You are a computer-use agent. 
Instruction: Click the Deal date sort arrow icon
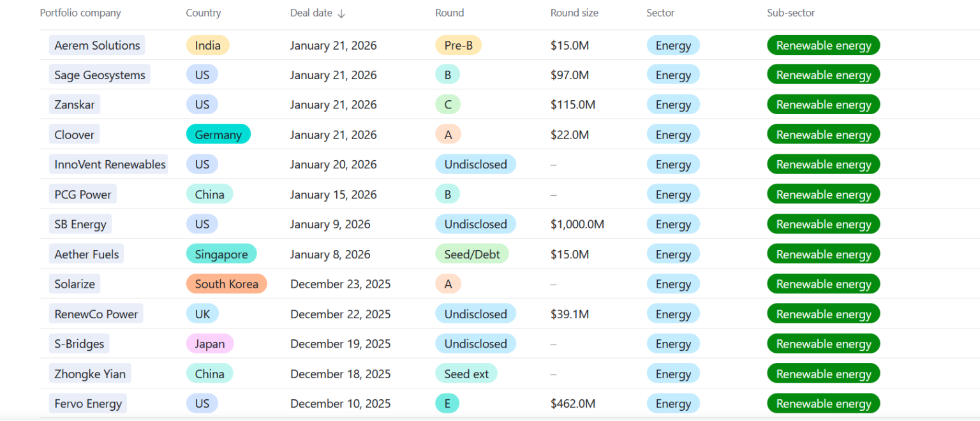point(341,13)
